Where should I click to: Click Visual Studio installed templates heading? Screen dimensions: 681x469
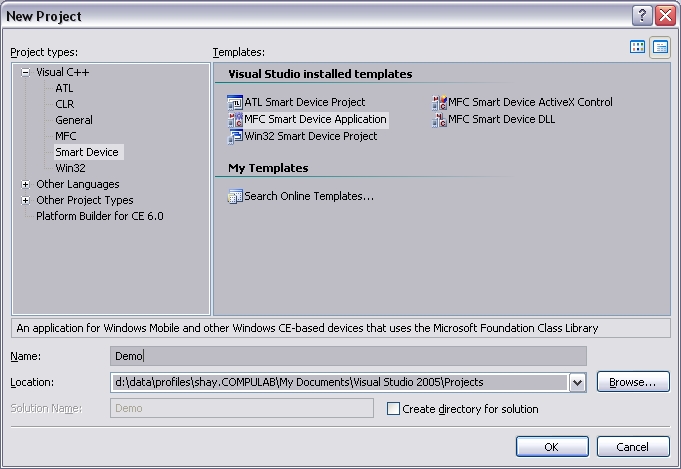tap(320, 74)
